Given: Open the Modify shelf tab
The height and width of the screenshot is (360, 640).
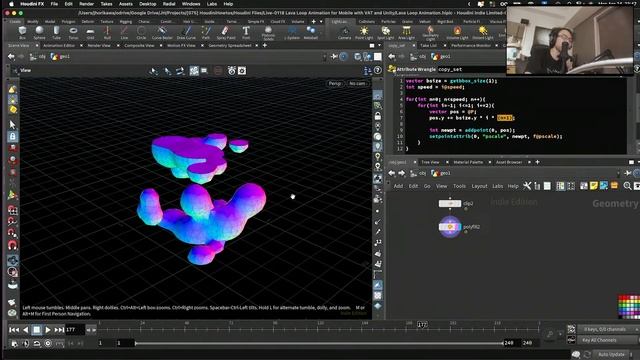Looking at the screenshot, I should pos(33,22).
